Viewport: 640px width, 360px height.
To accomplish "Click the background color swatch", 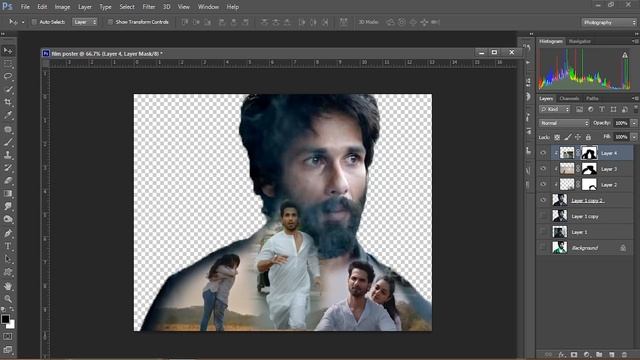I will tap(11, 325).
